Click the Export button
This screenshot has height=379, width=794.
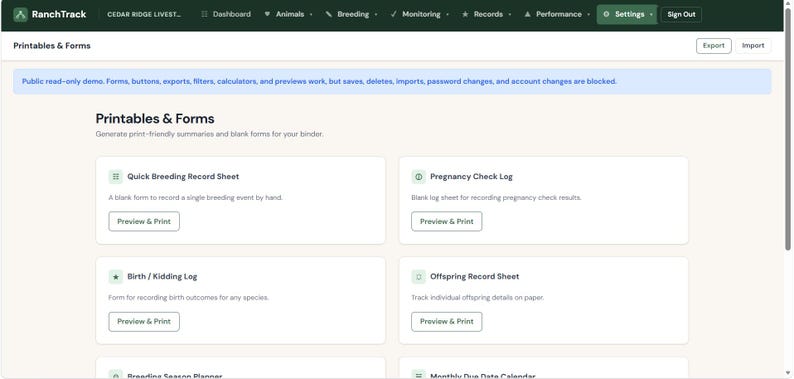point(713,46)
